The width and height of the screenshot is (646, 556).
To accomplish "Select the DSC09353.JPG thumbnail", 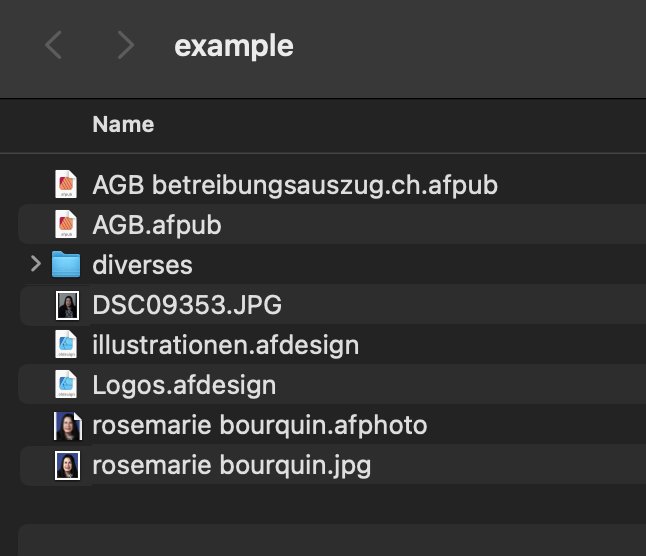I will pyautogui.click(x=68, y=305).
